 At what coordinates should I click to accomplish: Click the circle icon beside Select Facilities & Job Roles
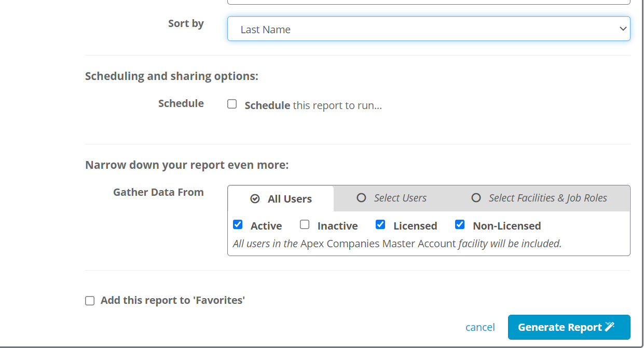[476, 198]
